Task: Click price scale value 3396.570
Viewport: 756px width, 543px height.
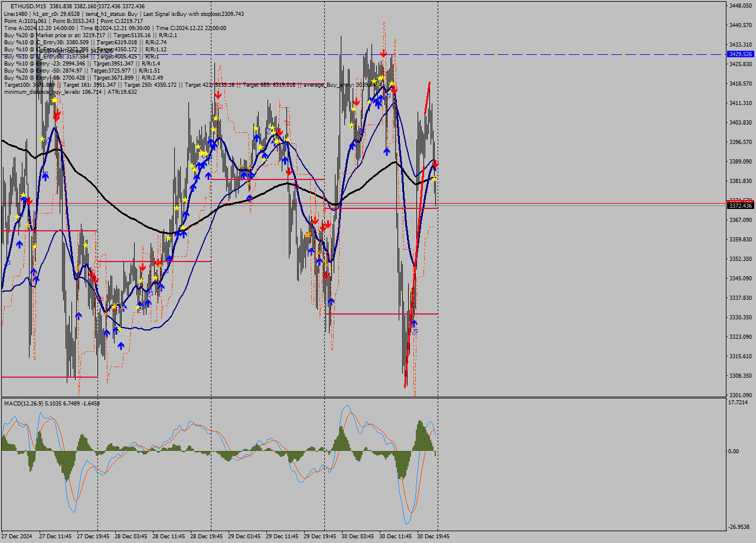Action: click(x=740, y=142)
